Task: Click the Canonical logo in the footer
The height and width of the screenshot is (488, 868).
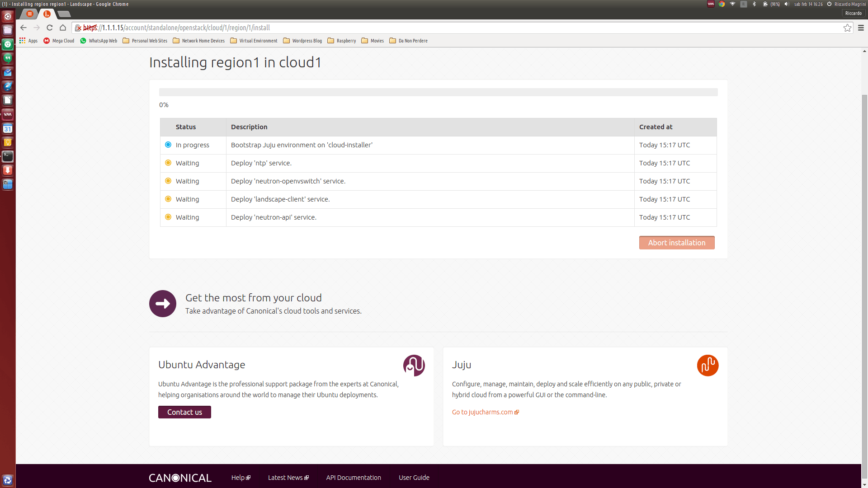Action: (x=180, y=477)
